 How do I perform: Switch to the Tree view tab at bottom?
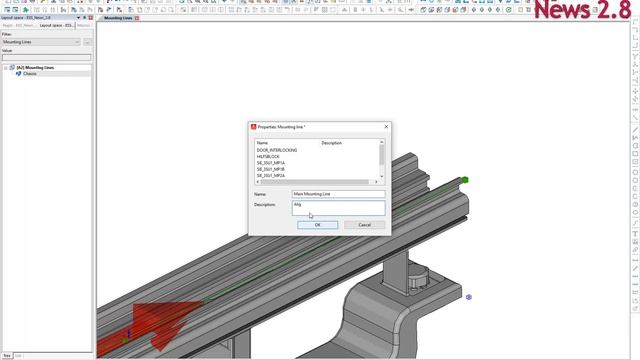coord(7,356)
